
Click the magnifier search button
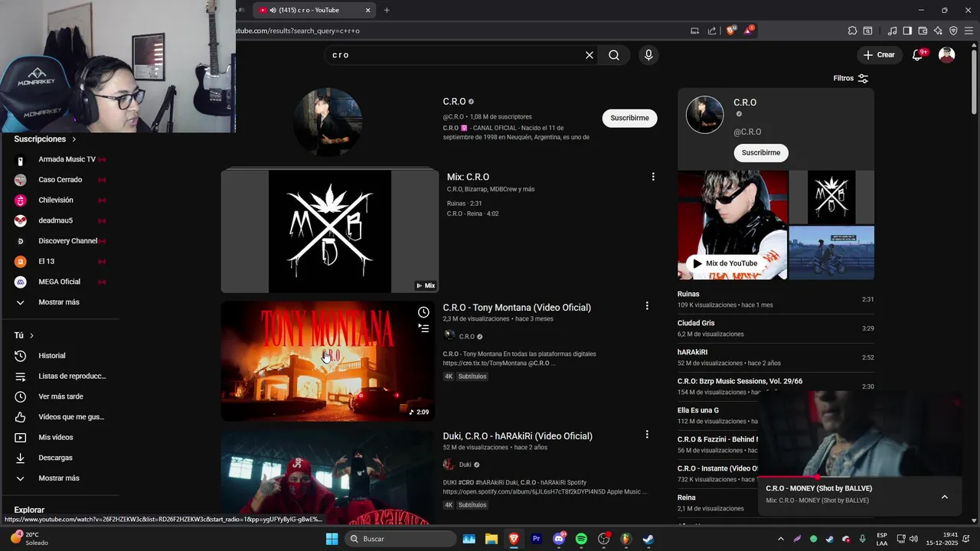[614, 55]
